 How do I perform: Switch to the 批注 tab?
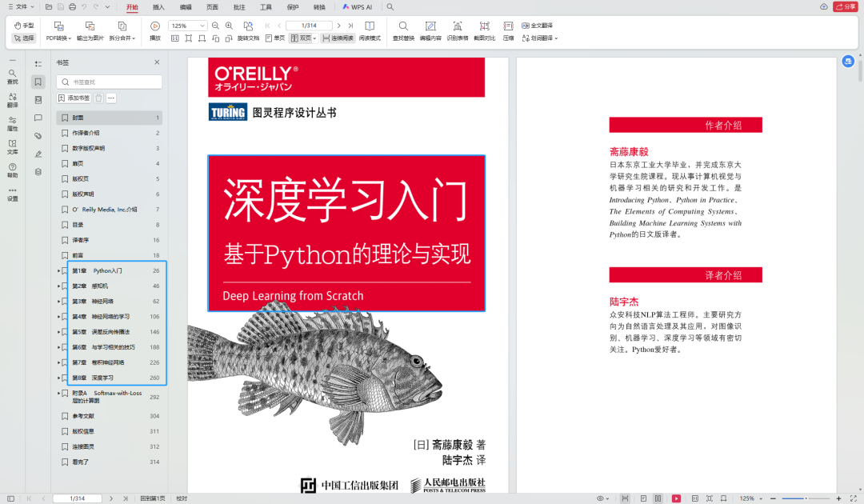(x=239, y=7)
